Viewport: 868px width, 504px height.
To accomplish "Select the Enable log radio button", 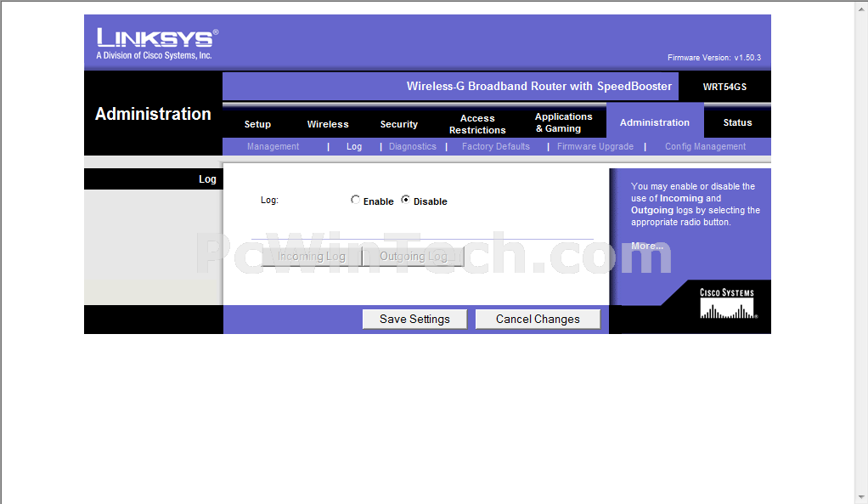I will [x=355, y=200].
